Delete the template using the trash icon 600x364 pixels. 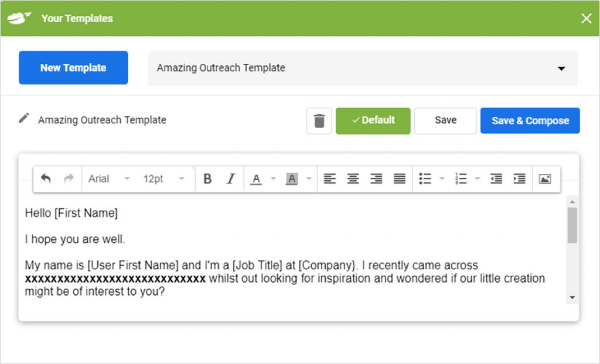pos(319,121)
